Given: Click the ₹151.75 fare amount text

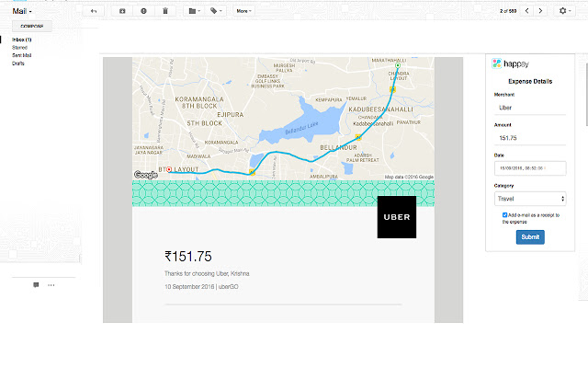Looking at the screenshot, I should point(187,257).
